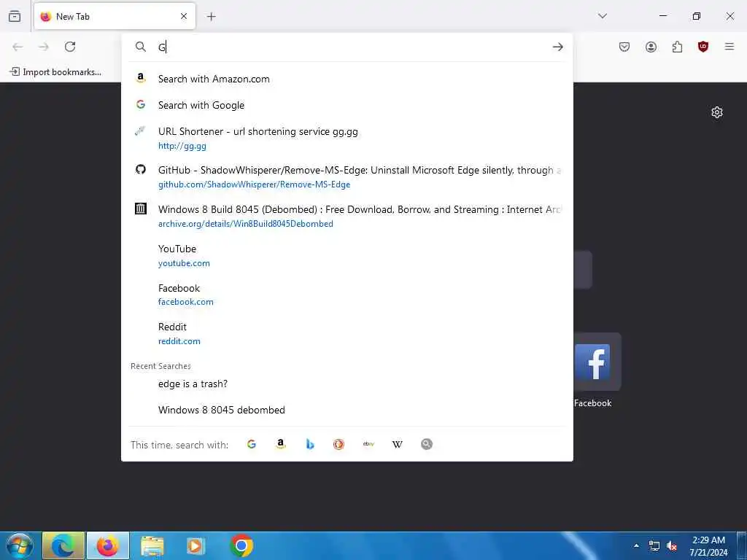Screen dimensions: 747x560
Task: Search this time with Google icon
Action: point(252,444)
